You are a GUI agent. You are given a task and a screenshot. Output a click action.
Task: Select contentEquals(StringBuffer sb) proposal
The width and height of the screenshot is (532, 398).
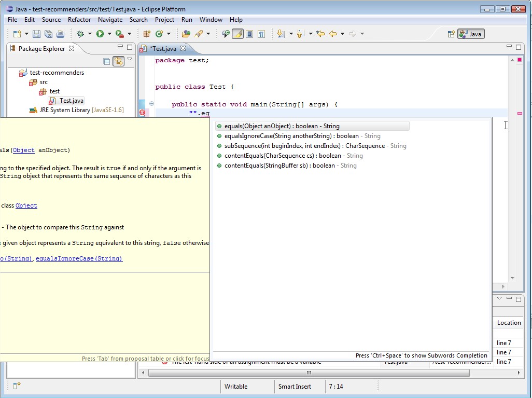pyautogui.click(x=287, y=166)
